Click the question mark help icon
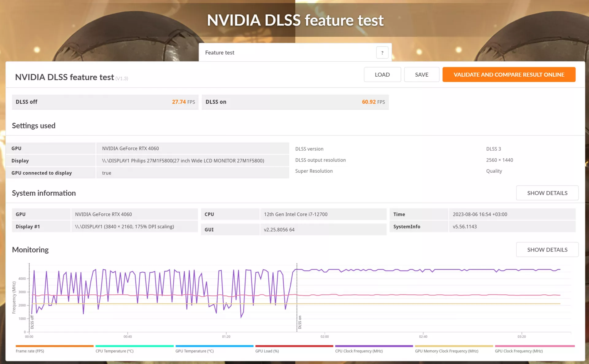This screenshot has width=589, height=364. (382, 53)
